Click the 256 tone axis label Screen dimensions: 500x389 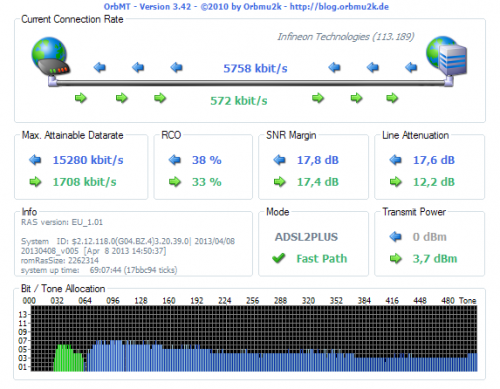(x=252, y=301)
